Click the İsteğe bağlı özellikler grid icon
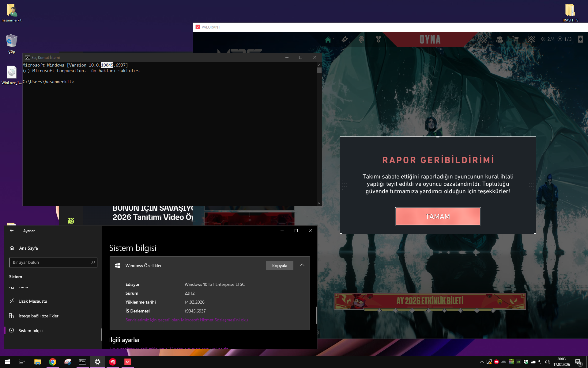The image size is (588, 368). point(12,316)
